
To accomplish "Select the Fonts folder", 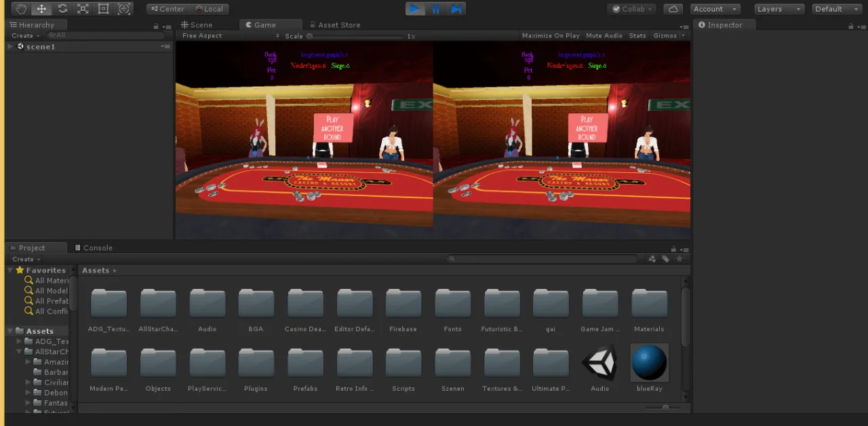I will click(x=452, y=310).
